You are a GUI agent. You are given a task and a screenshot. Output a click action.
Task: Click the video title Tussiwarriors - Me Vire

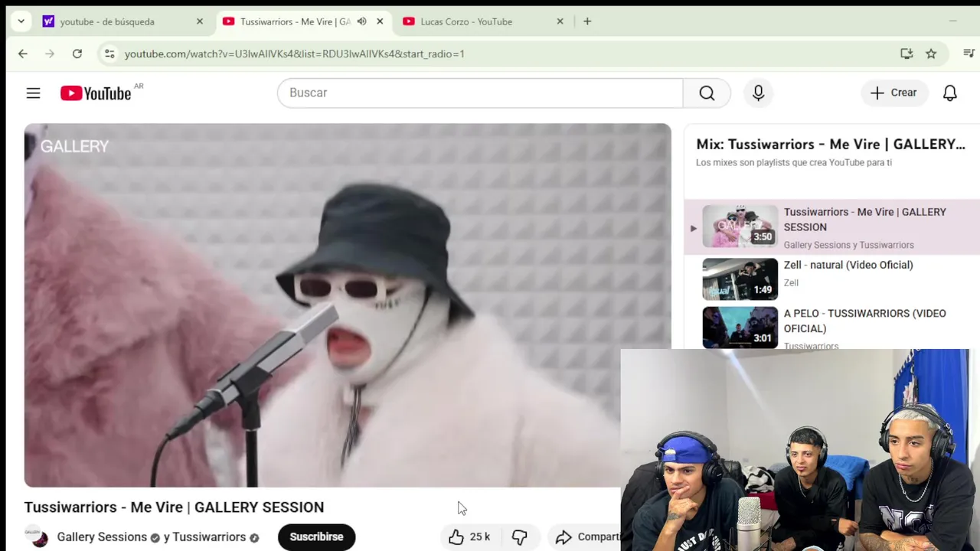point(174,507)
